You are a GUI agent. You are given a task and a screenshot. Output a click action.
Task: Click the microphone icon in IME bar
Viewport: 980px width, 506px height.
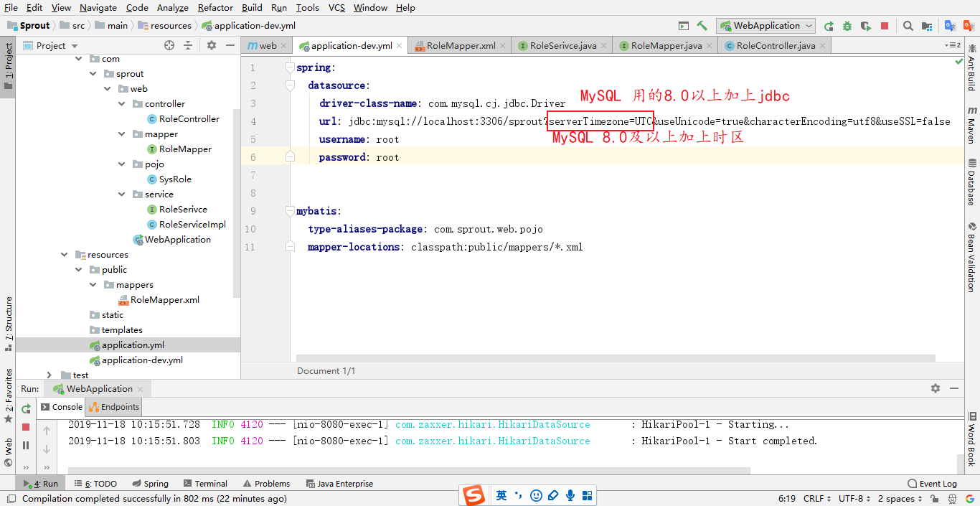pos(570,495)
